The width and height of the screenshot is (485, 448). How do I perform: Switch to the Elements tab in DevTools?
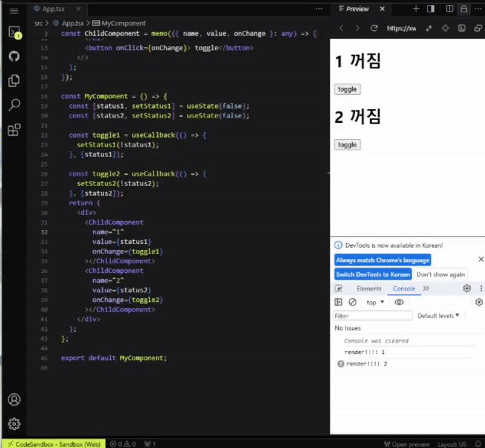click(x=369, y=289)
